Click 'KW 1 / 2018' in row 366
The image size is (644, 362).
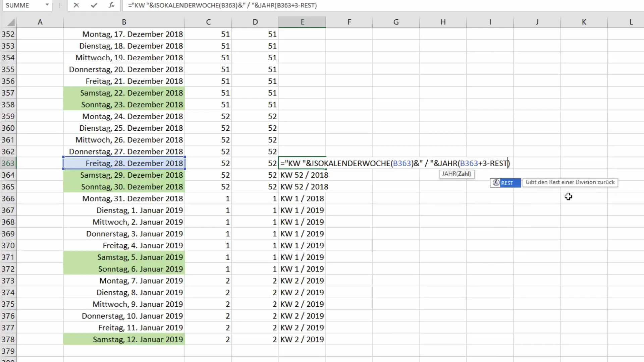coord(302,198)
